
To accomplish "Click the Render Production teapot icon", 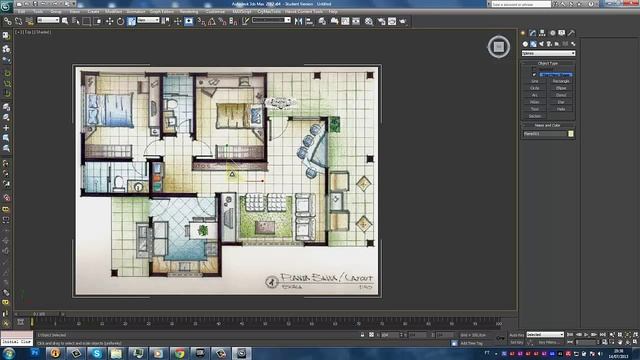I will click(403, 21).
